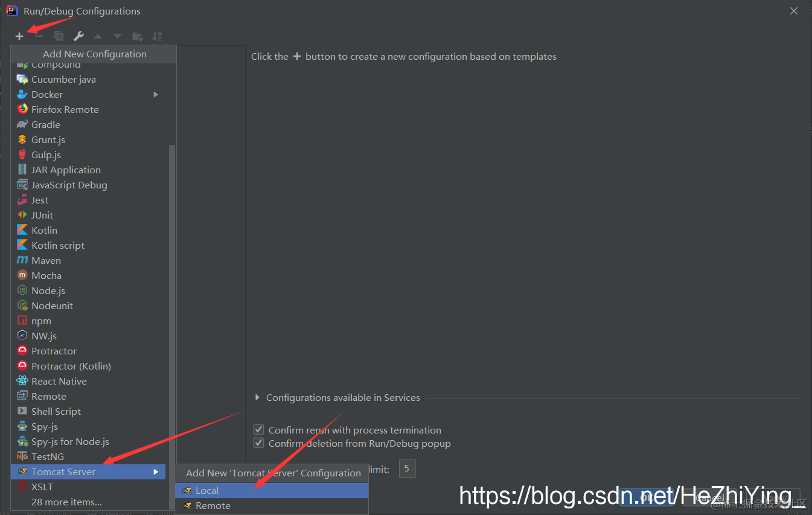
Task: Select the Node.js icon
Action: click(x=22, y=290)
